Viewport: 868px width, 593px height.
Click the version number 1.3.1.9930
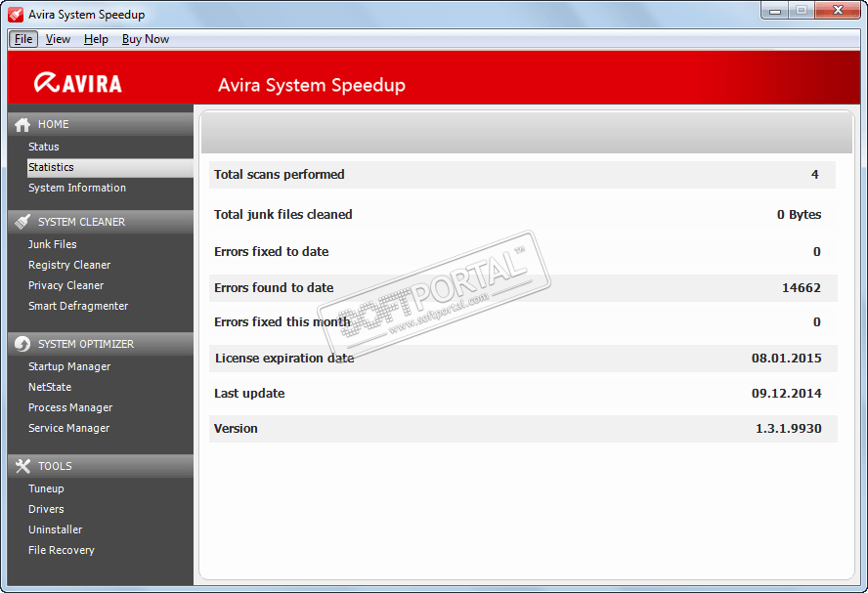click(x=788, y=429)
